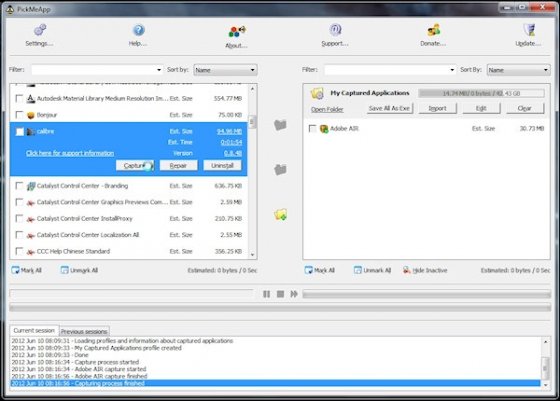Image resolution: width=560 pixels, height=401 pixels.
Task: Tick the Catalyst Control Center InstallProxy checkbox
Action: click(x=20, y=219)
